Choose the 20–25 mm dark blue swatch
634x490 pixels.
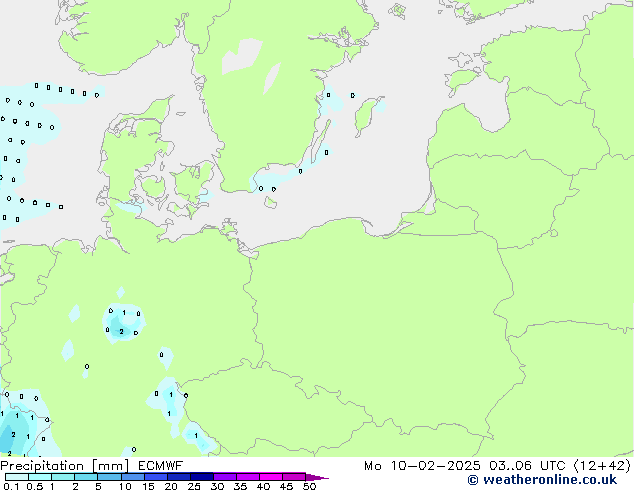(178, 477)
